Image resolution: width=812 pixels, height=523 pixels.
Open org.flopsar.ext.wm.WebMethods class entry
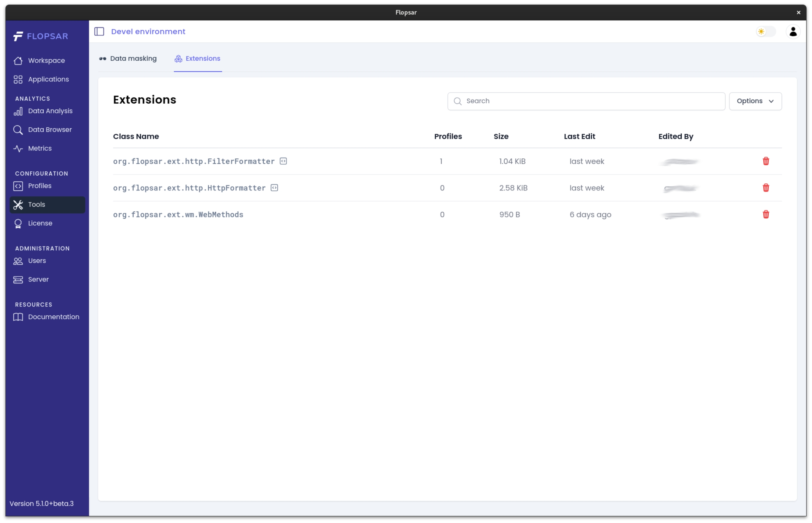click(178, 215)
